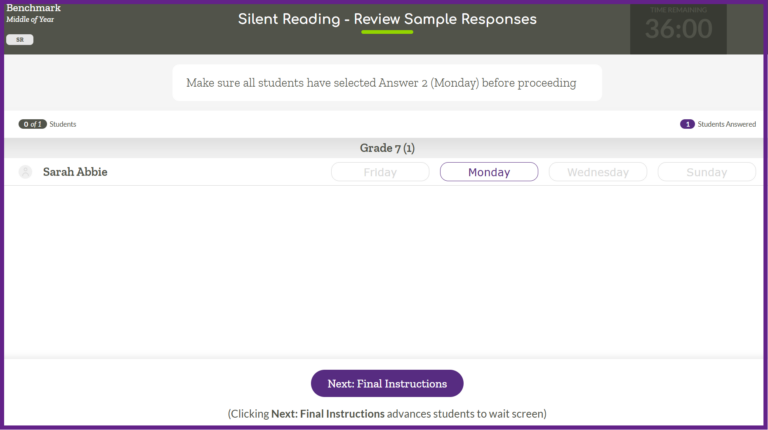Click the Students Answered label text
Viewport: 768px width, 430px height.
[727, 124]
